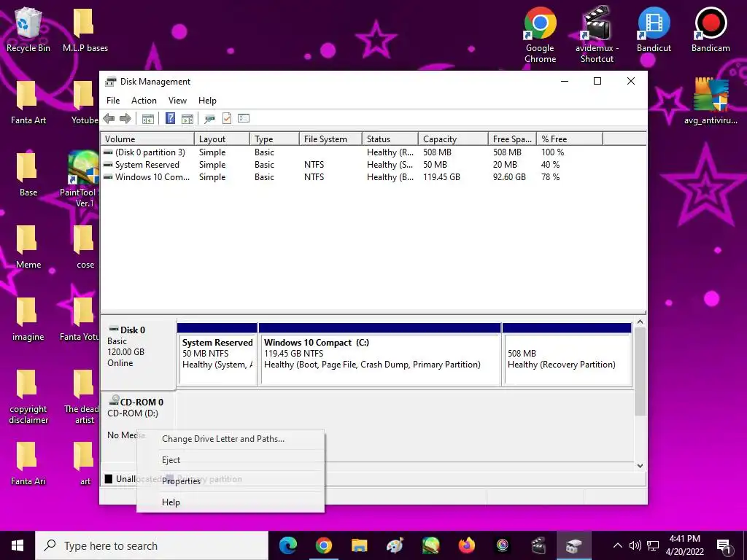This screenshot has width=747, height=560.
Task: Select the System Reserved volume row in list
Action: (x=352, y=165)
